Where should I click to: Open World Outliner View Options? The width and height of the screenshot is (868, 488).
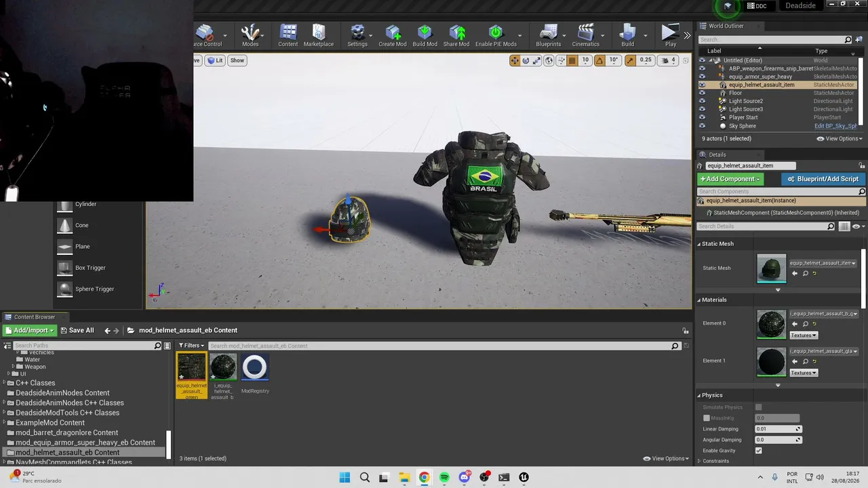tap(840, 139)
